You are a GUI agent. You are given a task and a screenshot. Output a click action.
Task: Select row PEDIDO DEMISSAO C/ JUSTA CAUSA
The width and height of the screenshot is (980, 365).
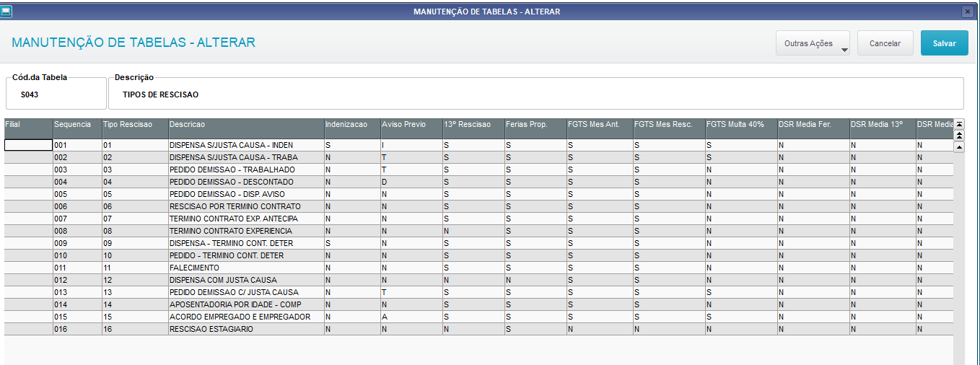coord(479,292)
